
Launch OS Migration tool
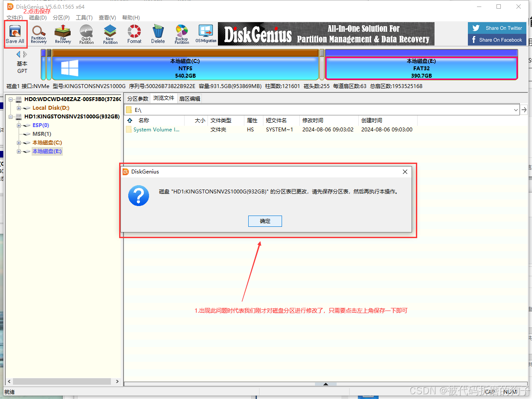click(206, 34)
